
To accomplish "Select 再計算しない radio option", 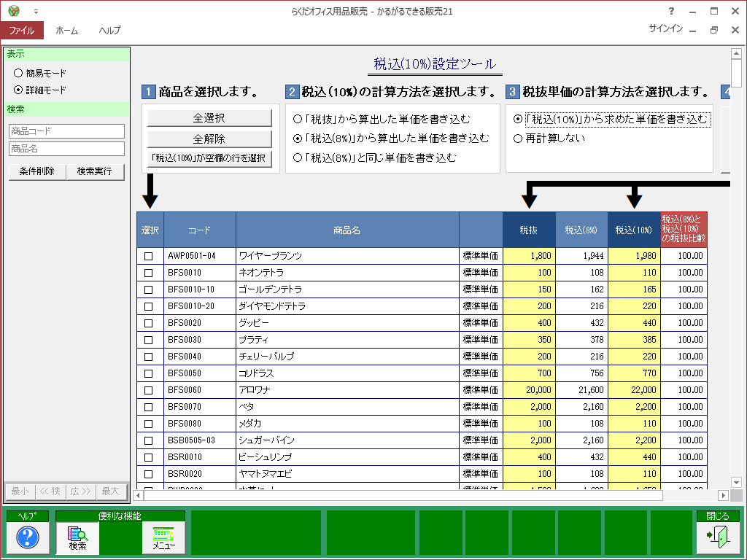I will point(518,139).
